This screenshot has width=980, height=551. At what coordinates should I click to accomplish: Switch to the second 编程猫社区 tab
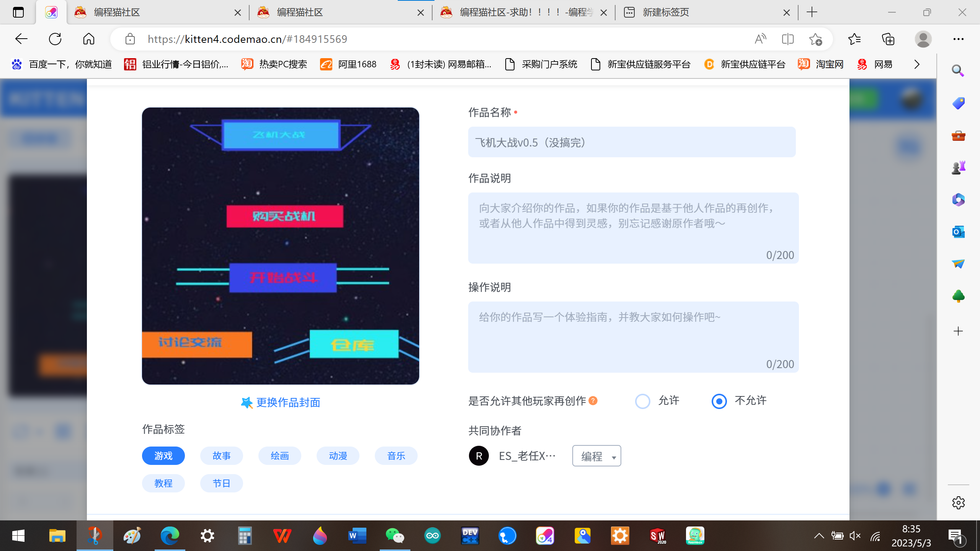click(341, 12)
